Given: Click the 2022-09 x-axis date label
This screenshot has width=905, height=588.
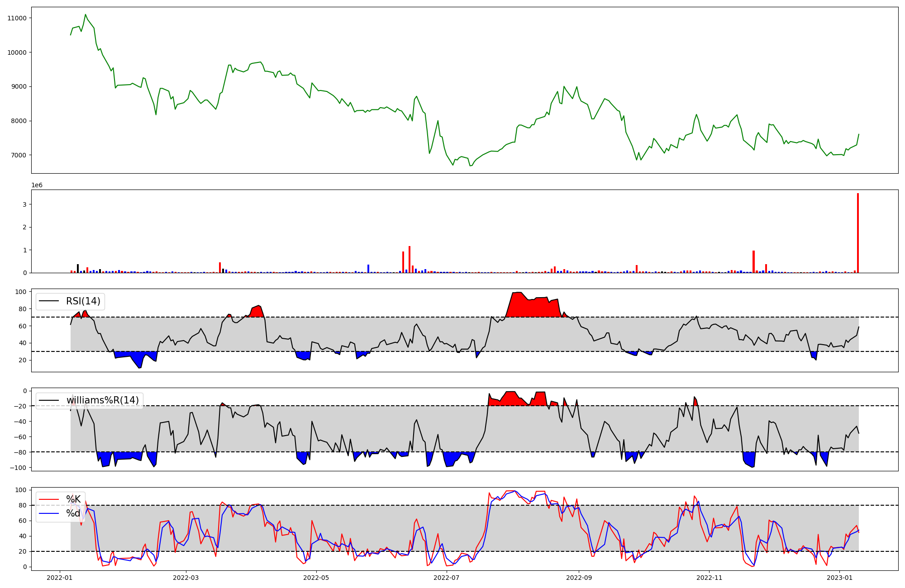Looking at the screenshot, I should (x=579, y=578).
